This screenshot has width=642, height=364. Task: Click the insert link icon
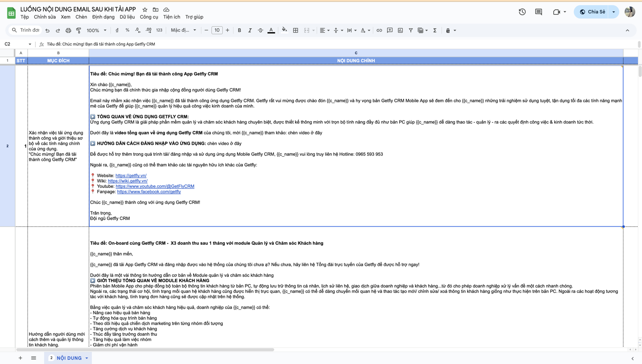(379, 31)
